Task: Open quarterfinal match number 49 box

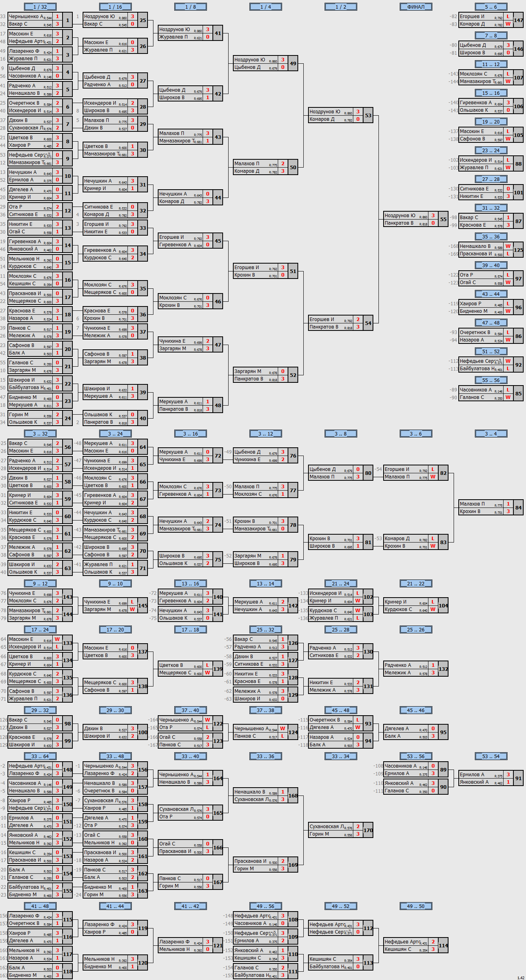Action: click(x=293, y=63)
